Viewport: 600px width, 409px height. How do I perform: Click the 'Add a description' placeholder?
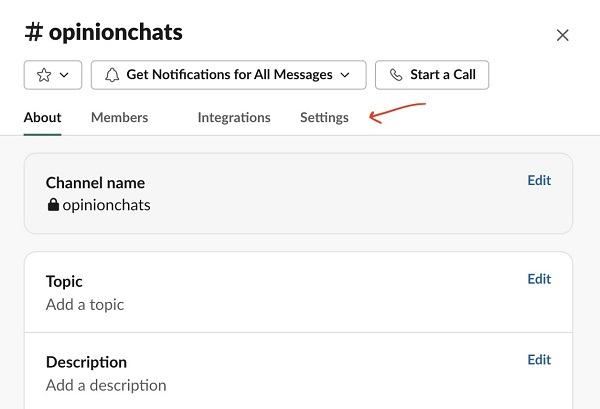(106, 385)
